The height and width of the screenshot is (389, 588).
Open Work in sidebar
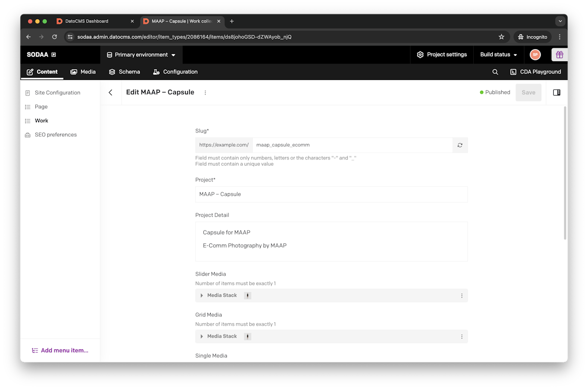(x=42, y=121)
